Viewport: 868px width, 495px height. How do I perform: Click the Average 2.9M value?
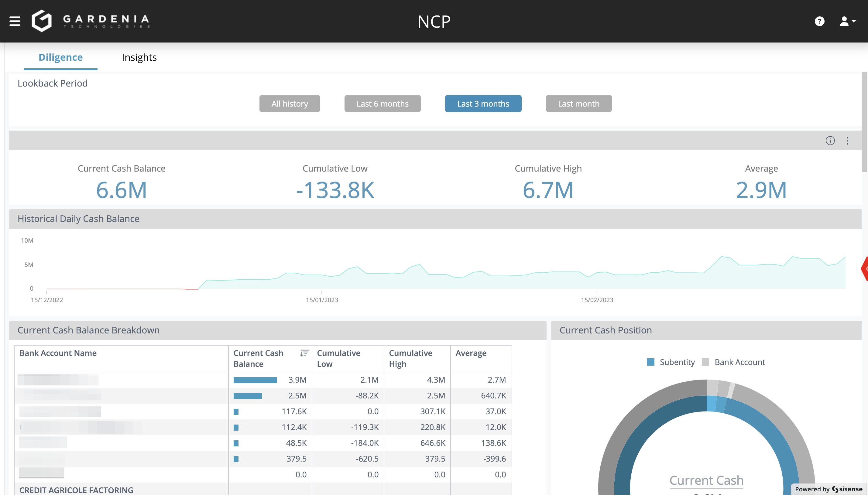tap(761, 190)
